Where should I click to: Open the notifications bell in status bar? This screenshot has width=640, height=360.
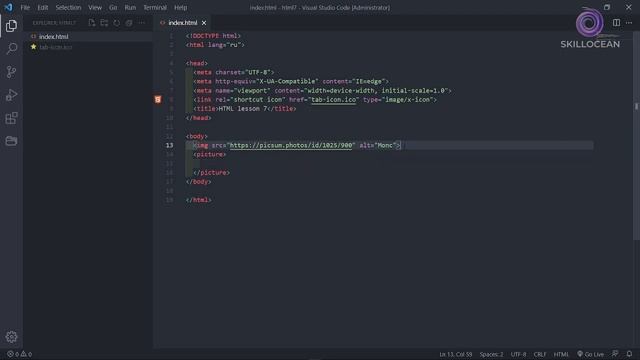point(629,354)
